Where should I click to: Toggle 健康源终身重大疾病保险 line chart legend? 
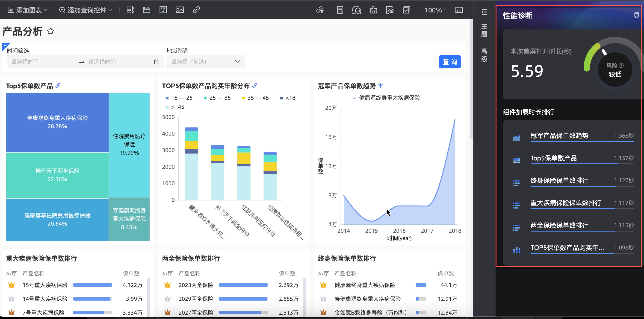pos(387,98)
